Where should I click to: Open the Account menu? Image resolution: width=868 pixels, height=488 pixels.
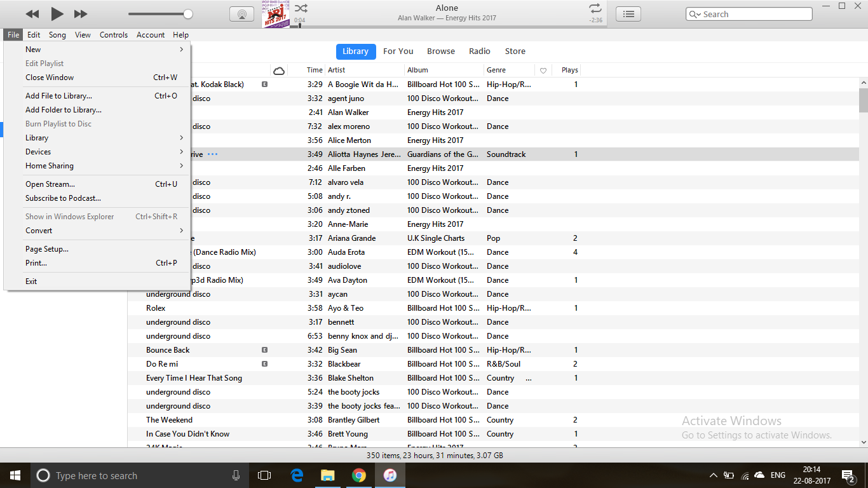(151, 35)
